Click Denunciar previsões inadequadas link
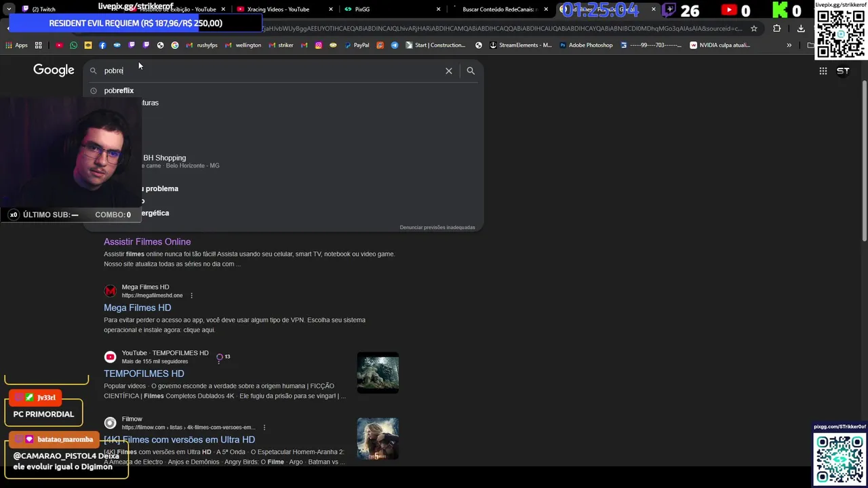The image size is (868, 488). click(437, 227)
